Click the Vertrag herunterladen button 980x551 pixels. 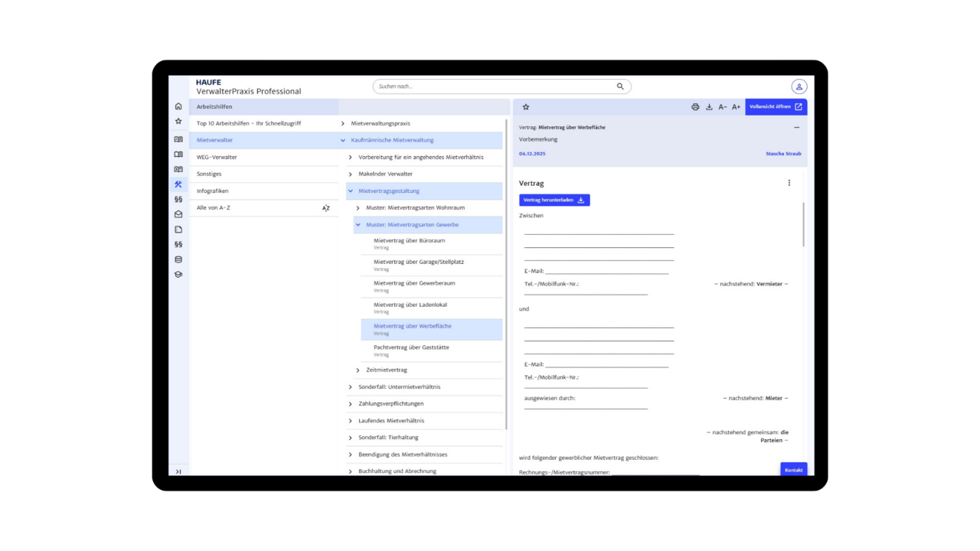[x=554, y=200]
